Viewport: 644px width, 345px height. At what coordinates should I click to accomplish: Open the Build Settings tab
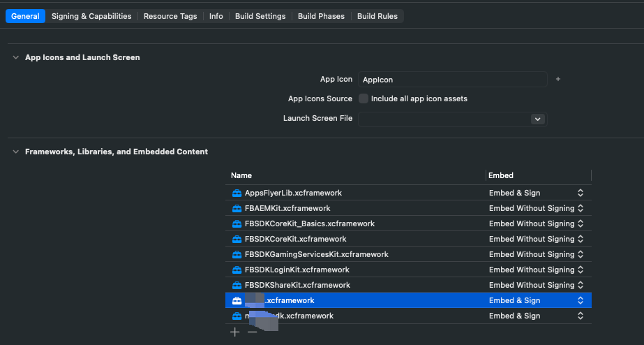click(260, 16)
